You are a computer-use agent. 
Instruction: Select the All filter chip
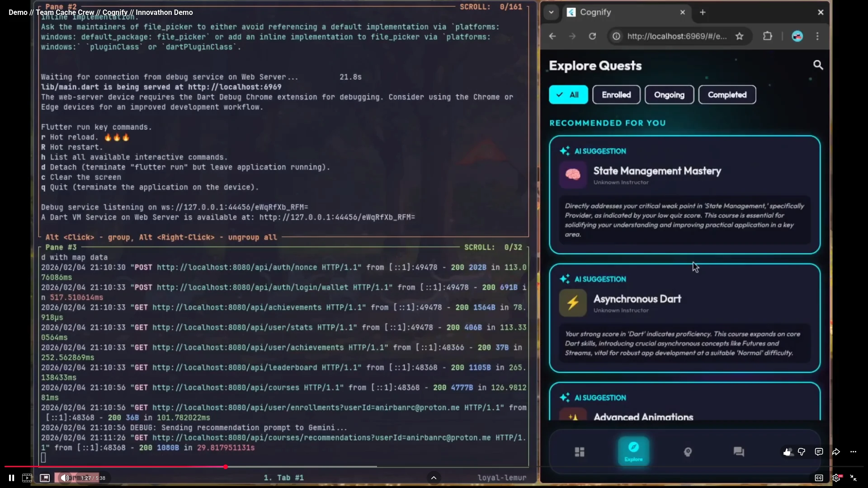click(568, 95)
